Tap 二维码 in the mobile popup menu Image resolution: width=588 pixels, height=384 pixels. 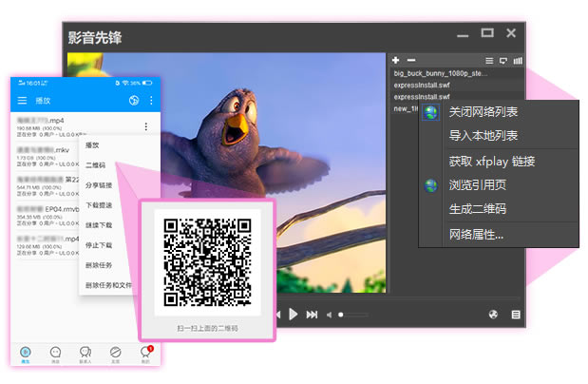click(x=94, y=165)
